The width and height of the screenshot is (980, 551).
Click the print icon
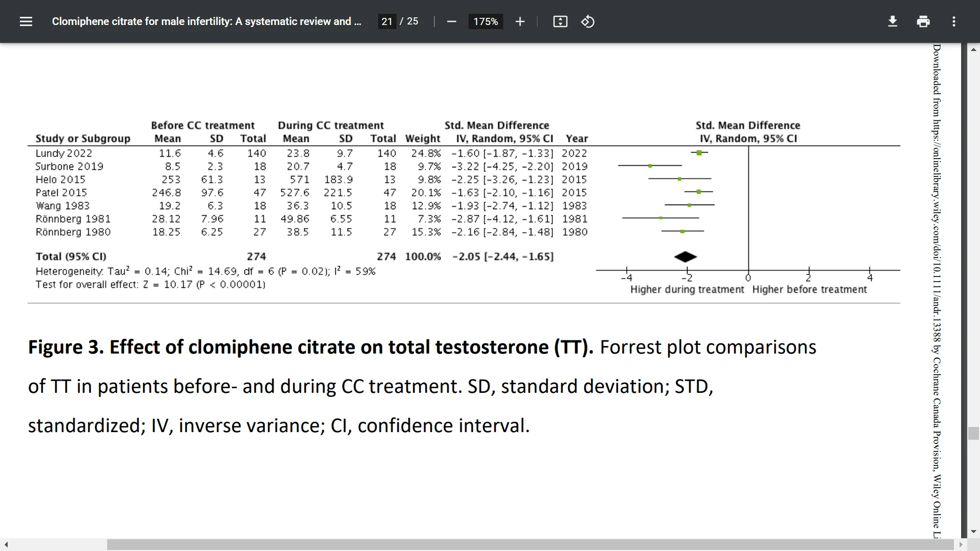pyautogui.click(x=923, y=21)
